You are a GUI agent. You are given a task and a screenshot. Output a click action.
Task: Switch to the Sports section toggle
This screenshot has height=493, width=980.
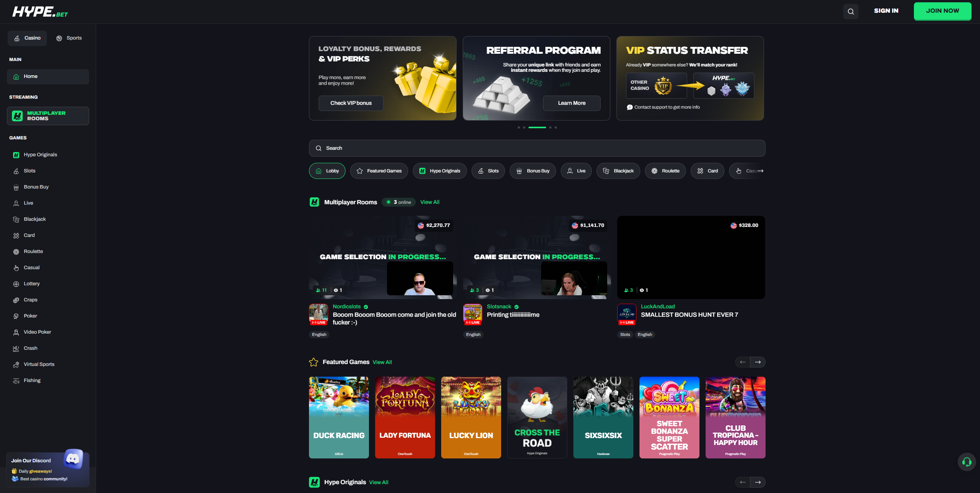click(69, 38)
